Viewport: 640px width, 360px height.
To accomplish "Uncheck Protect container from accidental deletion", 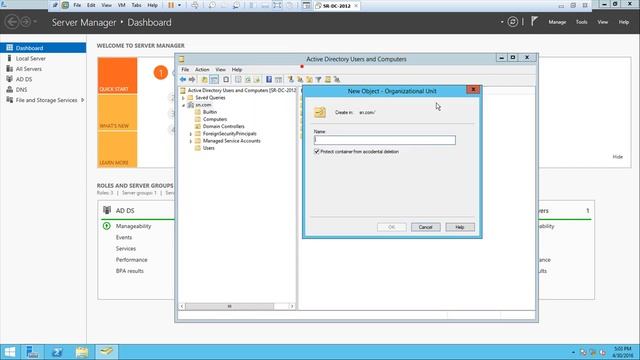I will click(x=317, y=151).
